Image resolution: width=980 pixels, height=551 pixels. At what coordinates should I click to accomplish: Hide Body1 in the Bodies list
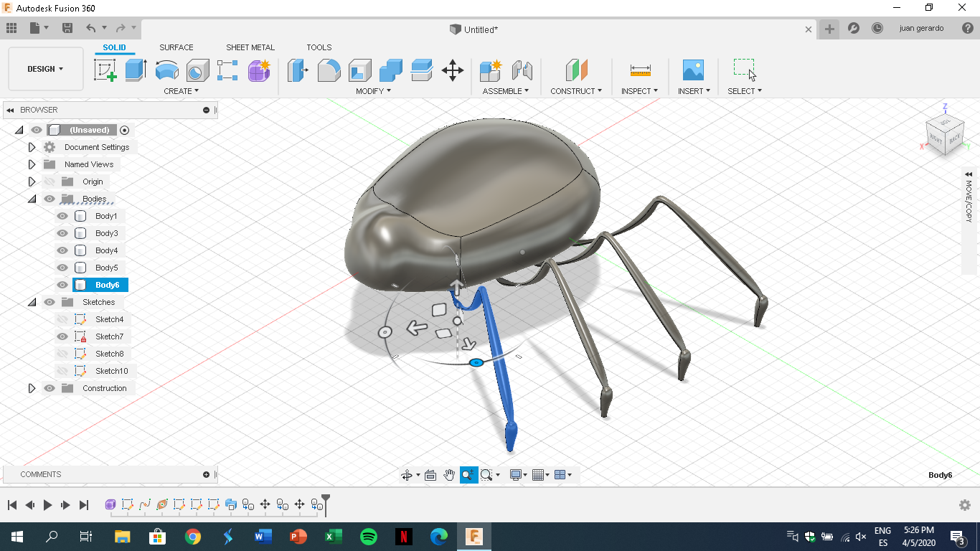[x=62, y=215]
